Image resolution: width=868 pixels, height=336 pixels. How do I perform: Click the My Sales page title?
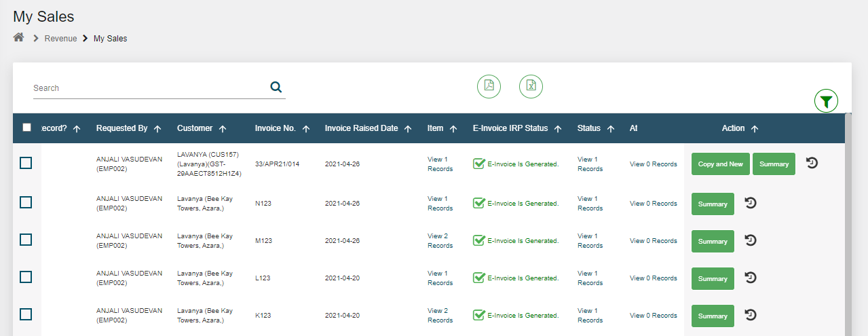(43, 16)
